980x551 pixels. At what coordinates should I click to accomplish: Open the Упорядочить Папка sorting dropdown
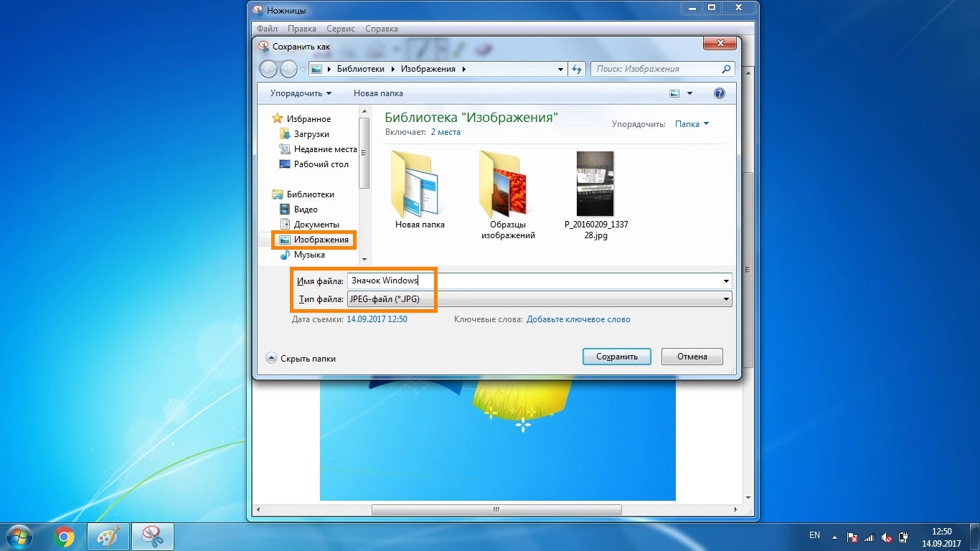(691, 123)
